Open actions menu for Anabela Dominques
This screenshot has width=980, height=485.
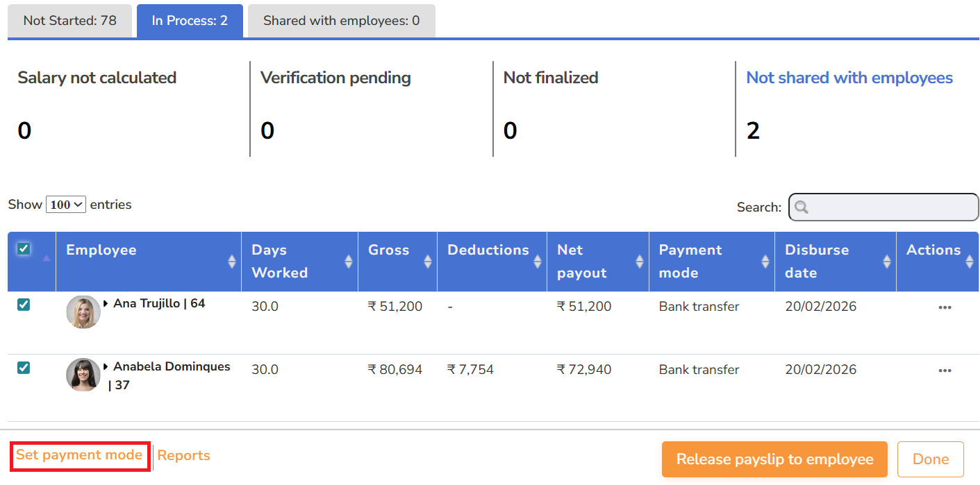coord(944,371)
